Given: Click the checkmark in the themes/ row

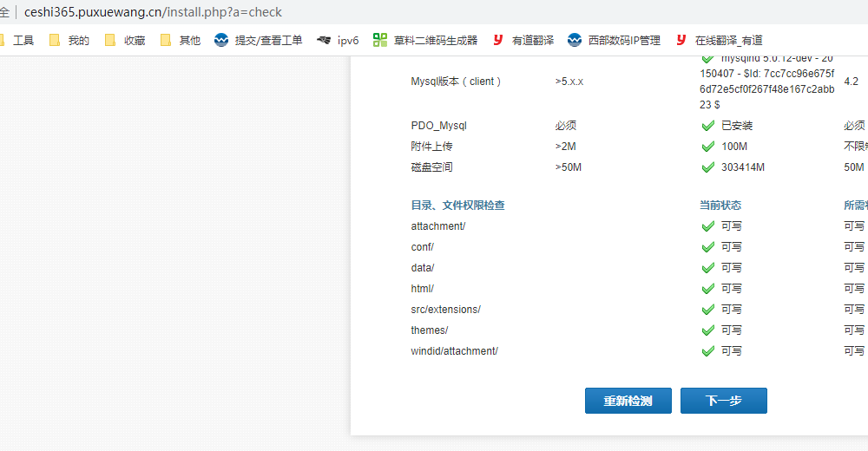Looking at the screenshot, I should coord(708,331).
